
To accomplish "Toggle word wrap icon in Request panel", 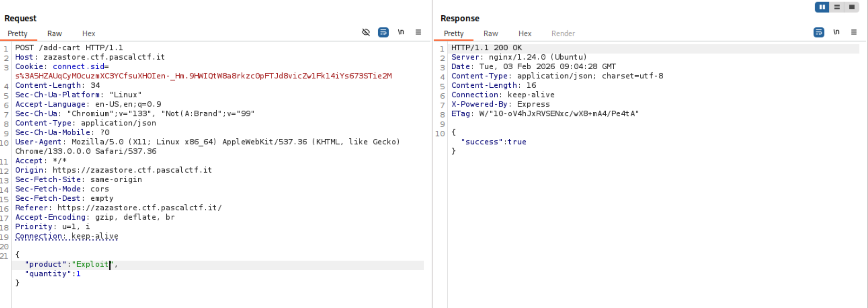I will coord(383,32).
